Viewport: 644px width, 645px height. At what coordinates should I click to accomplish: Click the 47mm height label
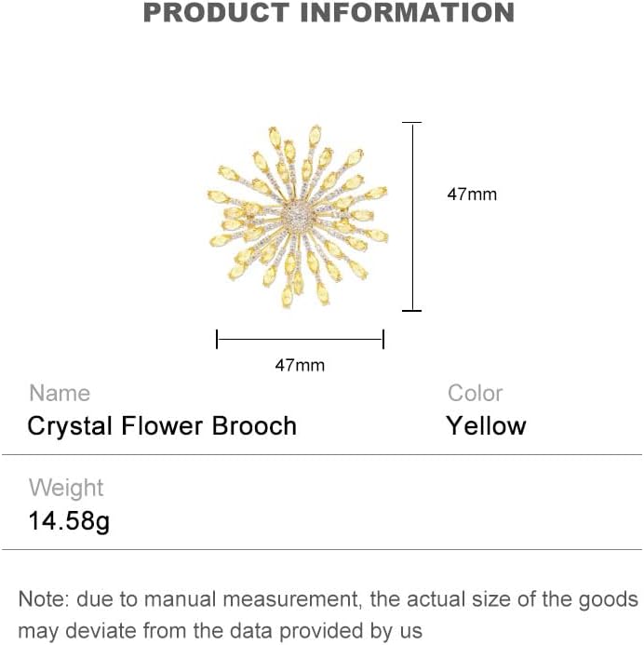472,195
